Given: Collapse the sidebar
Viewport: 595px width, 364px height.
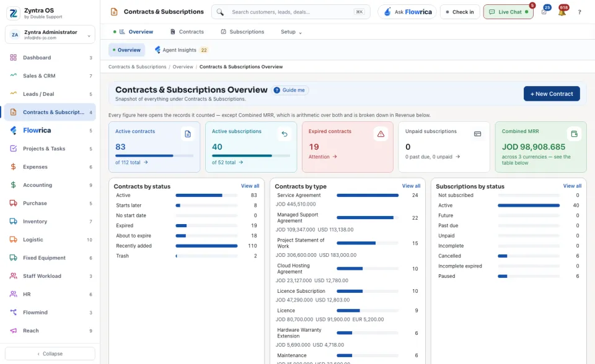Looking at the screenshot, I should [x=50, y=353].
